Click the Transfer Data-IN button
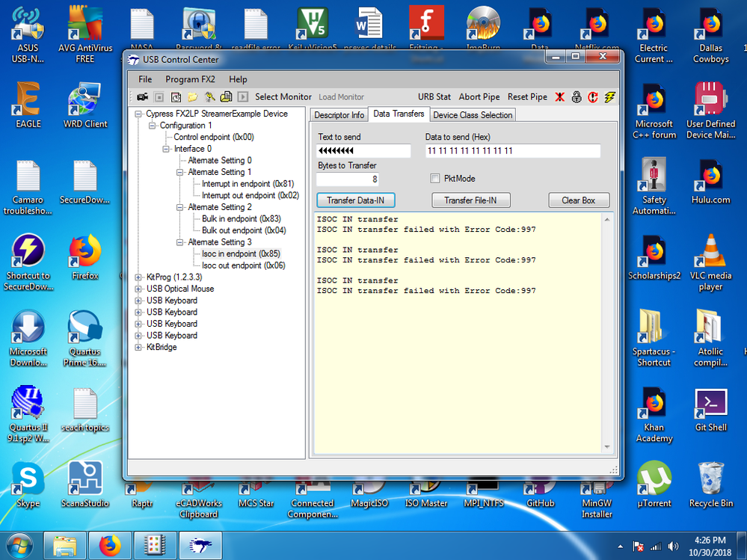 tap(355, 200)
